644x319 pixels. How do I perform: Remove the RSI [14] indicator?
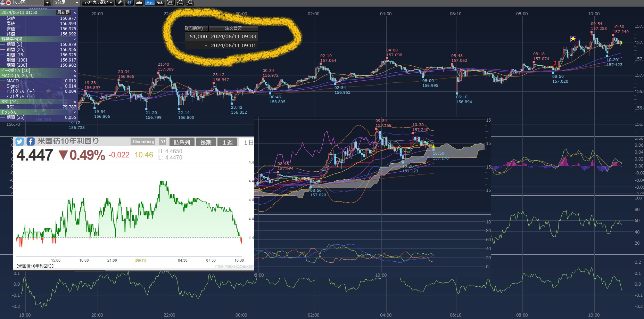75,102
